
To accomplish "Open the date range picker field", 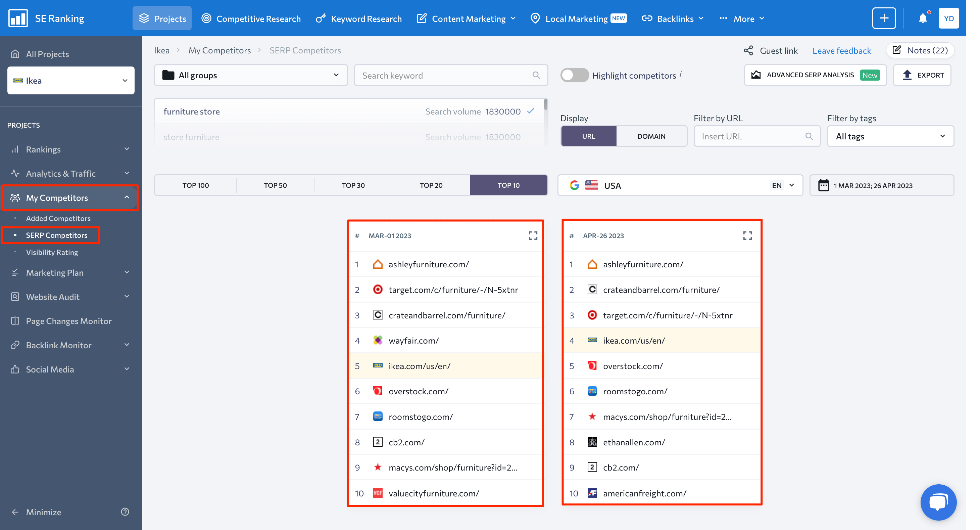I will (x=882, y=185).
